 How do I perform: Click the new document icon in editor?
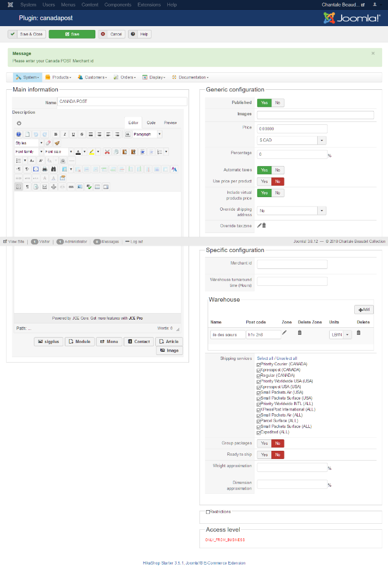click(x=27, y=134)
